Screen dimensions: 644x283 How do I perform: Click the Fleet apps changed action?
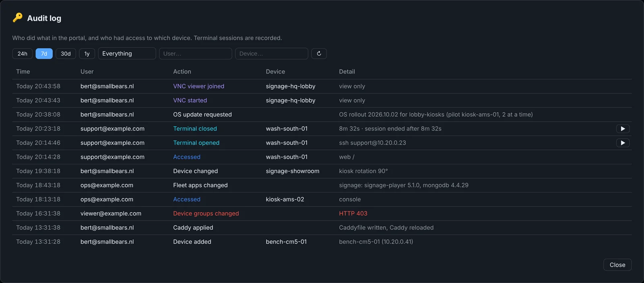(x=200, y=185)
